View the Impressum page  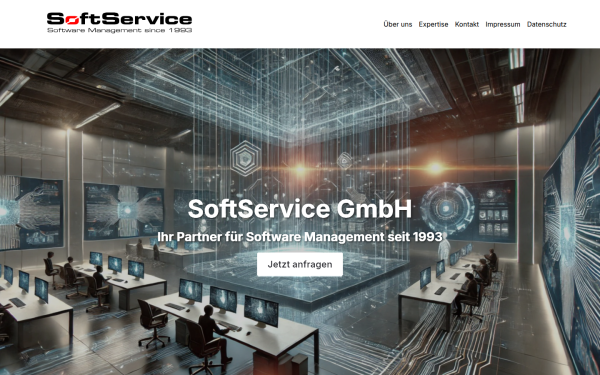(x=502, y=24)
